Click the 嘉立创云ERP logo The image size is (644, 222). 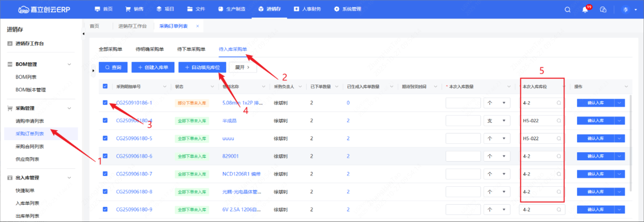tap(44, 9)
